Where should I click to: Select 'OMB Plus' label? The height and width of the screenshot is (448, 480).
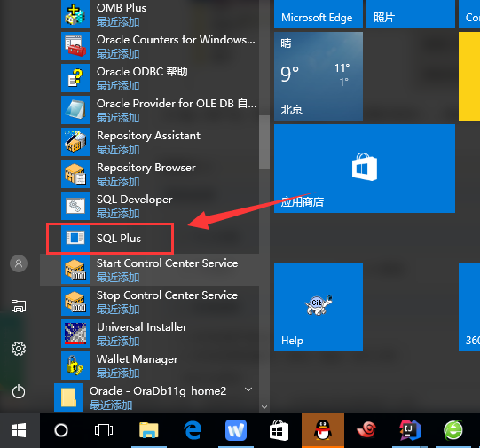(x=122, y=8)
